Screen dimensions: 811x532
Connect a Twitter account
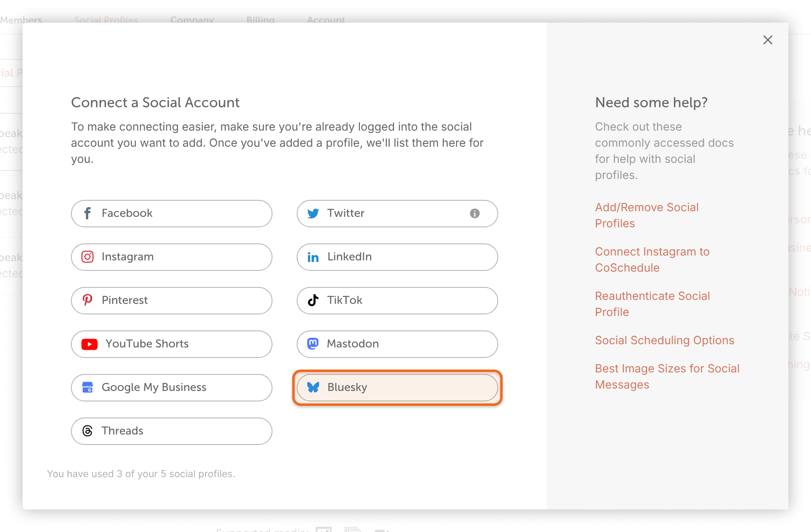[397, 213]
